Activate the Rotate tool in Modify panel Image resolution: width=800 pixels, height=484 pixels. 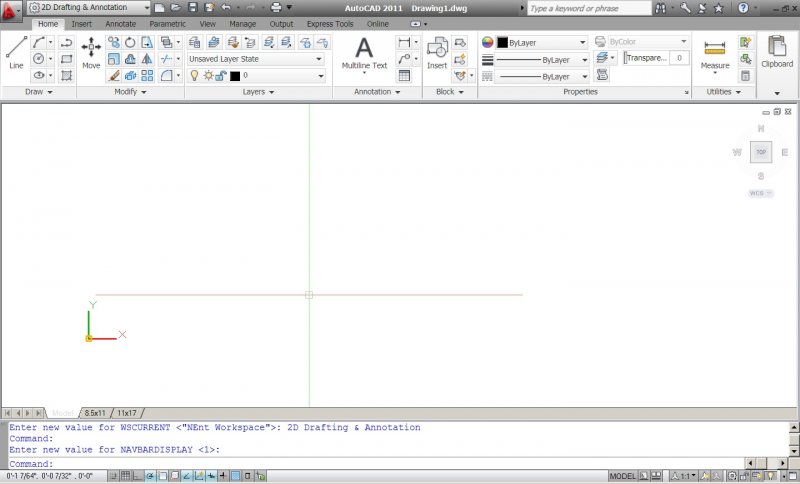(130, 43)
